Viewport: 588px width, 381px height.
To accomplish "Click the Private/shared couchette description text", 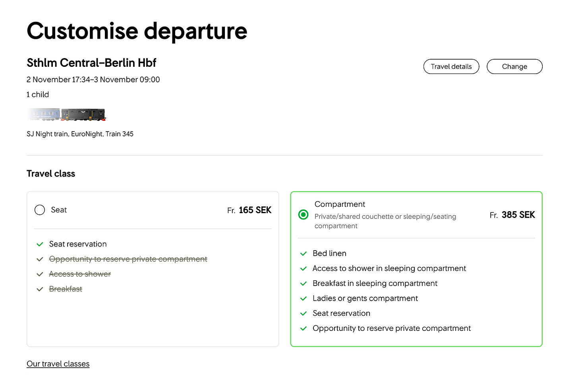I will pyautogui.click(x=385, y=221).
